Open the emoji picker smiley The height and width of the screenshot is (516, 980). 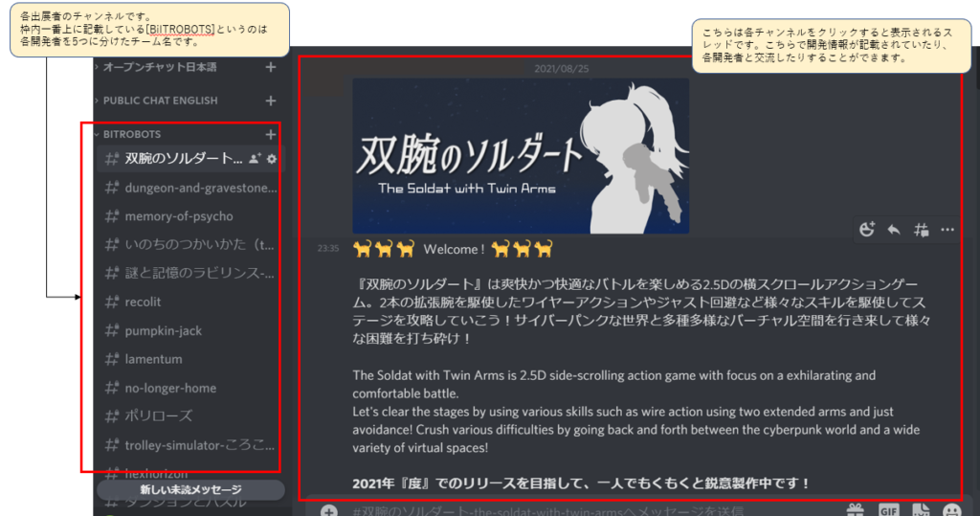(952, 510)
